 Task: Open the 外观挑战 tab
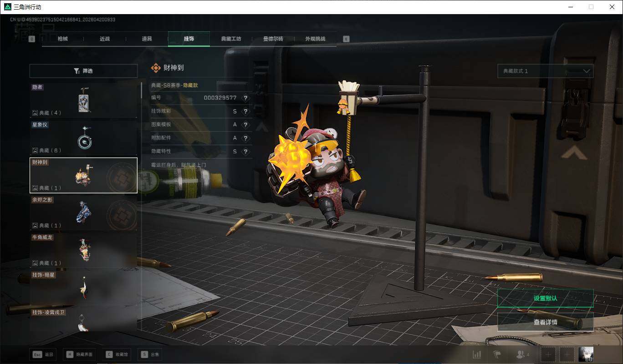[x=315, y=39]
